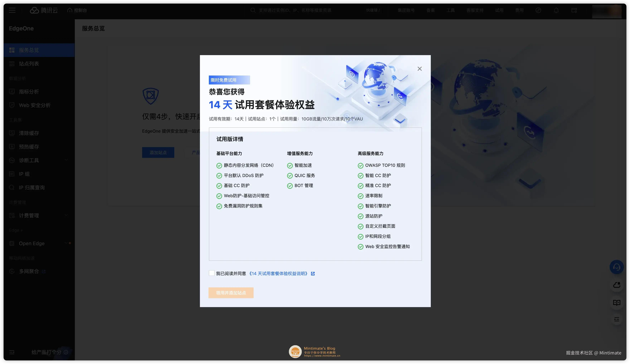Open 多网聚合 external link icon
The image size is (630, 364).
click(44, 271)
